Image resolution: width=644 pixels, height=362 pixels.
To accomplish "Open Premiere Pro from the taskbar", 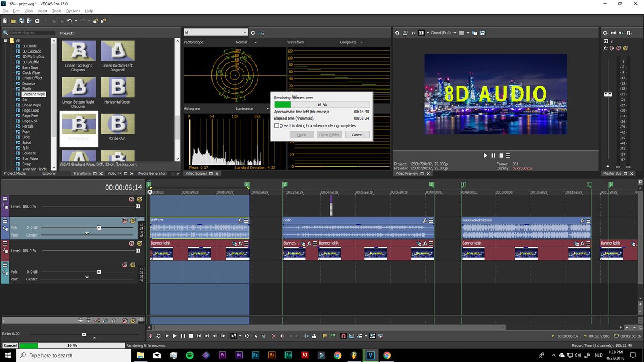I will [223, 355].
